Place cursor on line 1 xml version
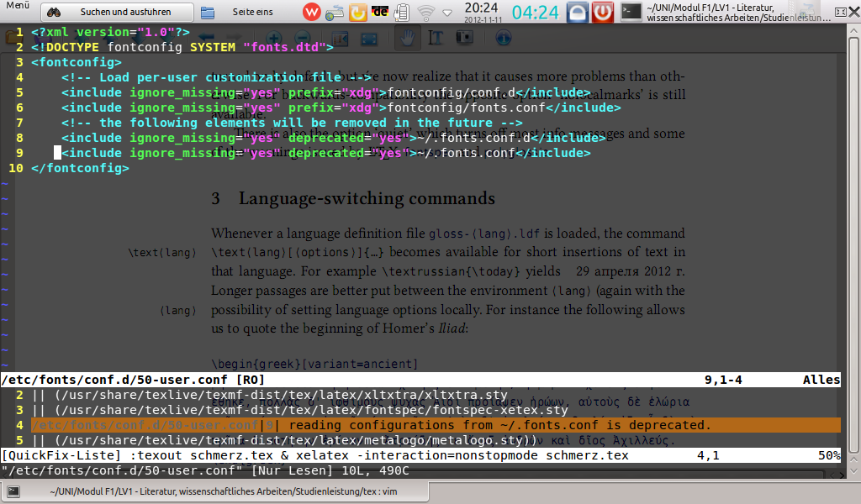Viewport: 861px width, 504px height. [110, 32]
